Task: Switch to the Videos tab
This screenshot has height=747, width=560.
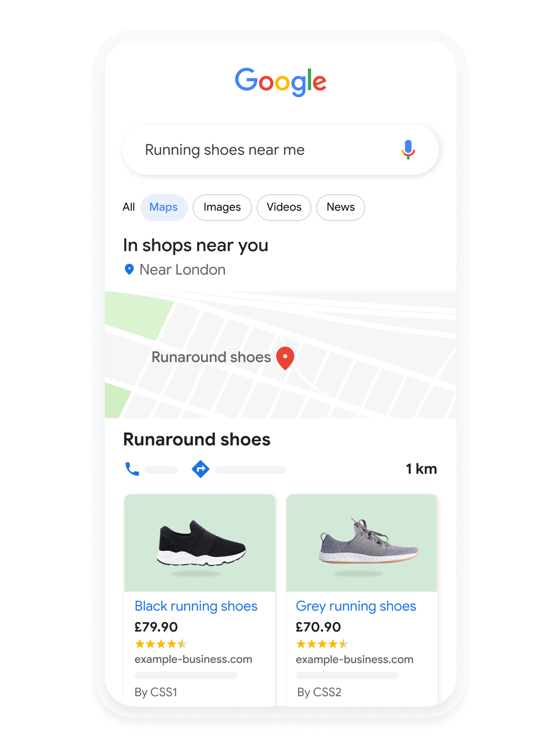Action: pos(284,207)
